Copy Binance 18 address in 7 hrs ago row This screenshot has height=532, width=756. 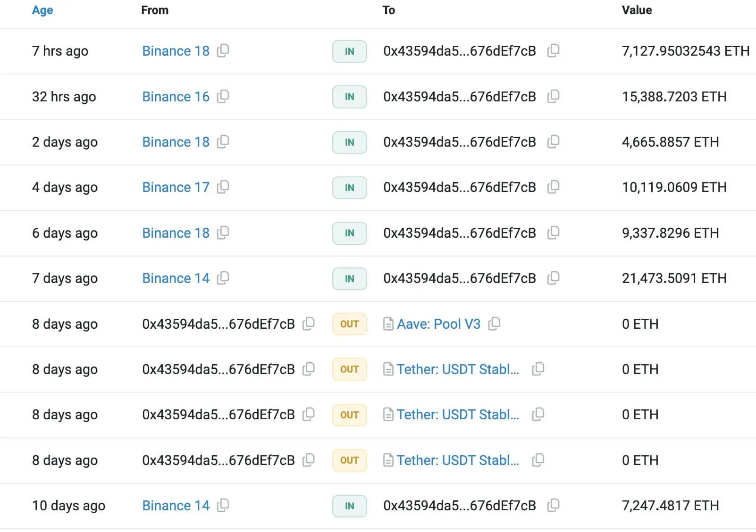(x=223, y=51)
